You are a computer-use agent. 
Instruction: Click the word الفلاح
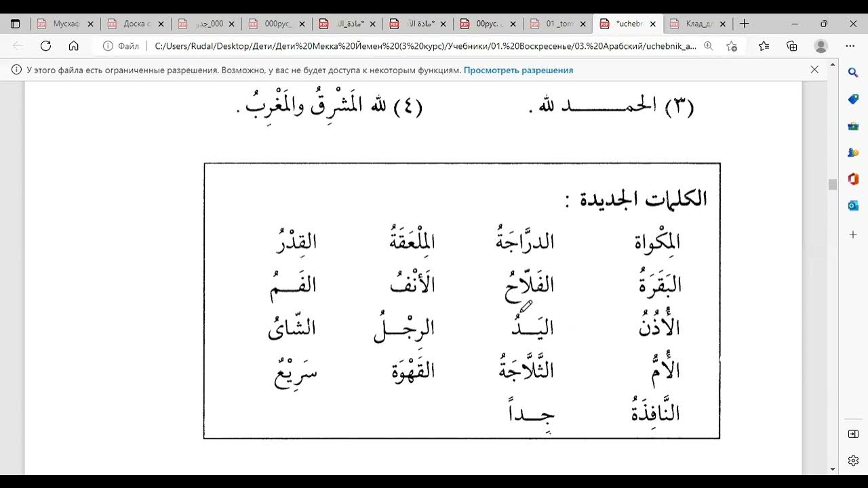click(x=529, y=285)
